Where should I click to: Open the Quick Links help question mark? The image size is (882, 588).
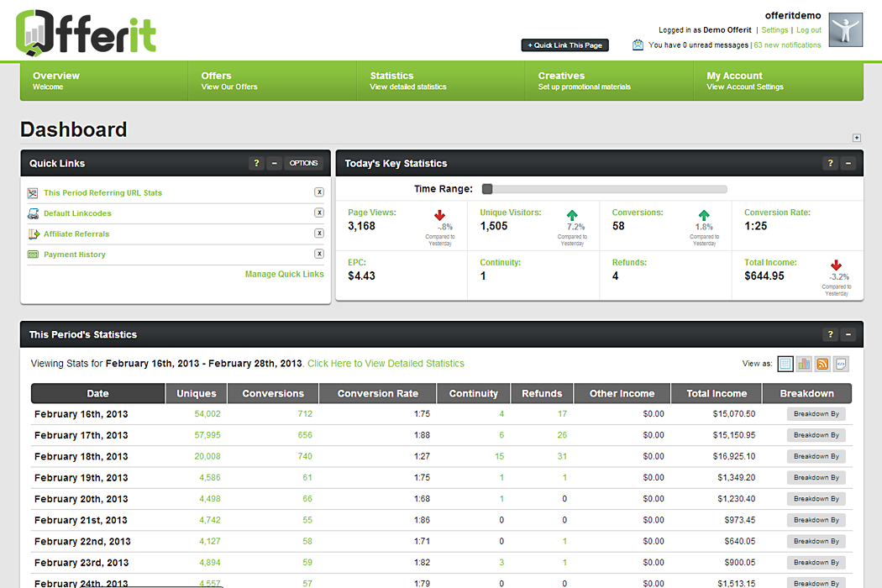click(257, 164)
